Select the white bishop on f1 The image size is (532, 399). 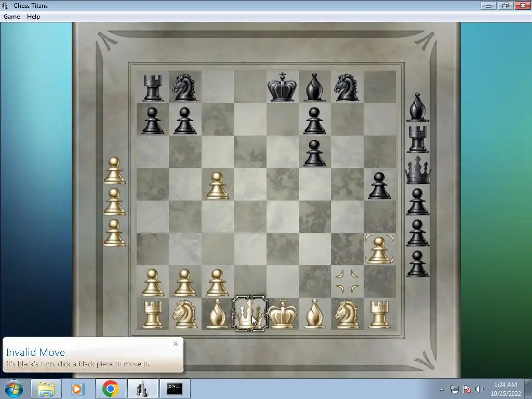[x=314, y=314]
